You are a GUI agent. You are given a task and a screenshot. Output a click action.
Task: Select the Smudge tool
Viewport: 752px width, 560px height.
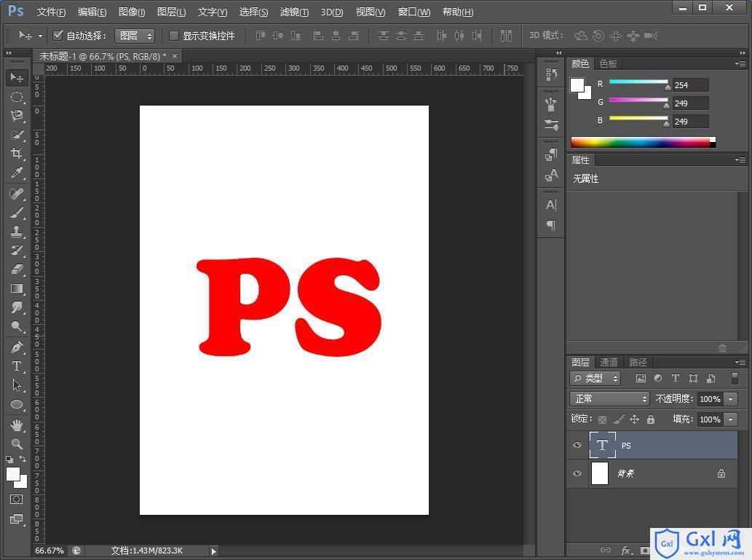point(17,307)
